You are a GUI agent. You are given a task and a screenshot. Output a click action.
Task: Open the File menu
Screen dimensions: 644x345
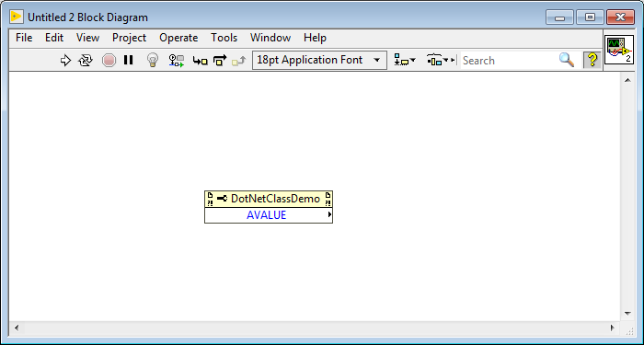[x=24, y=38]
